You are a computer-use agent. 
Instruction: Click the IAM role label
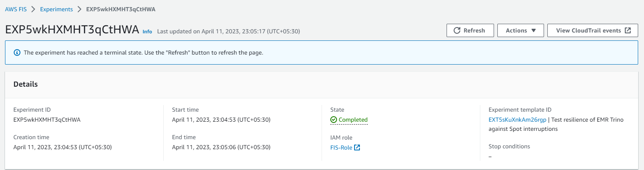click(x=342, y=137)
